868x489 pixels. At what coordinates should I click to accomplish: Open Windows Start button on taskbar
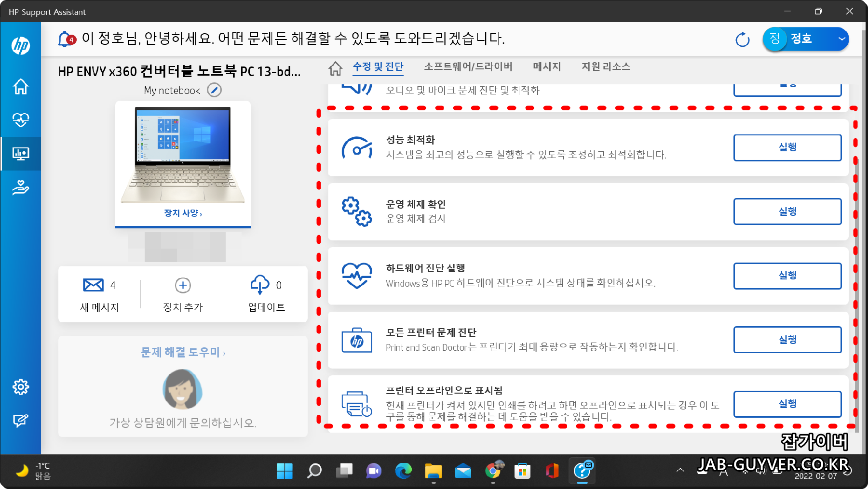pos(285,471)
